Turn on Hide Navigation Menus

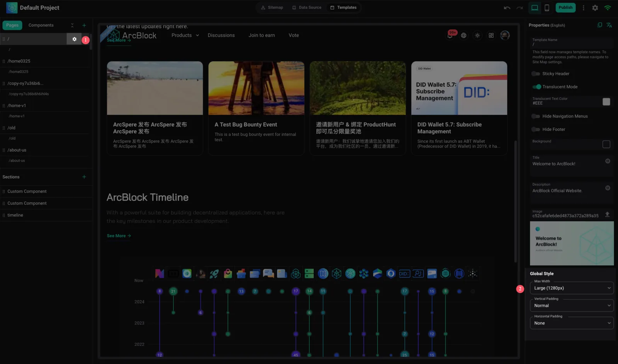tap(536, 116)
